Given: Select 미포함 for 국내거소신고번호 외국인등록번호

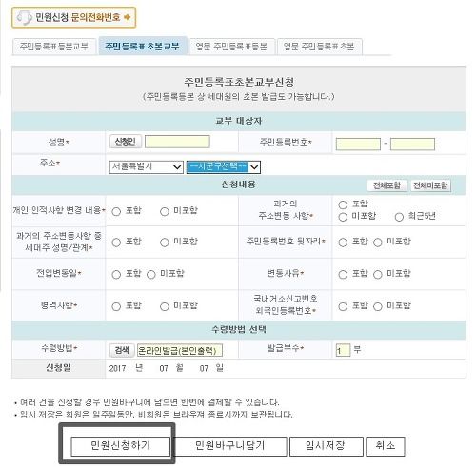Looking at the screenshot, I should (378, 306).
